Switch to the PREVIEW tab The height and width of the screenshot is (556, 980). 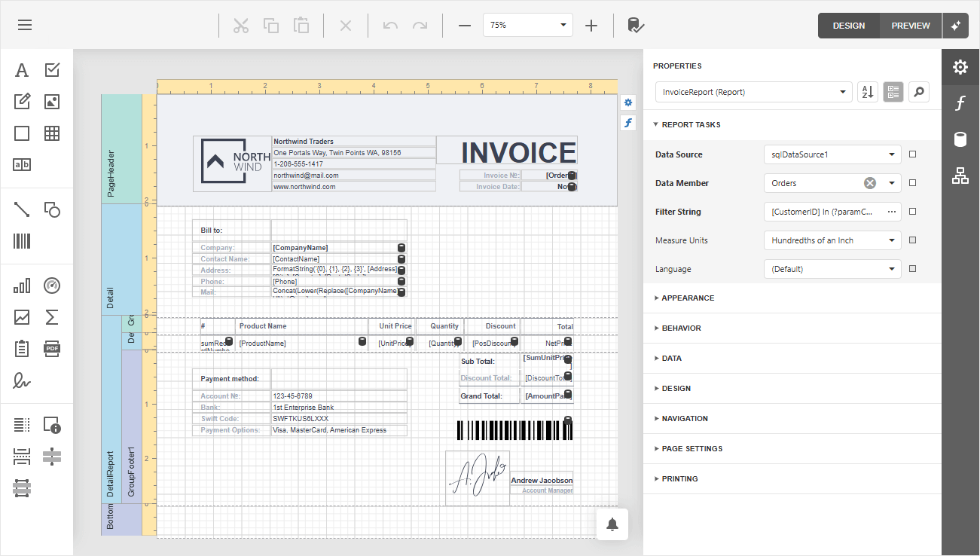(x=909, y=25)
